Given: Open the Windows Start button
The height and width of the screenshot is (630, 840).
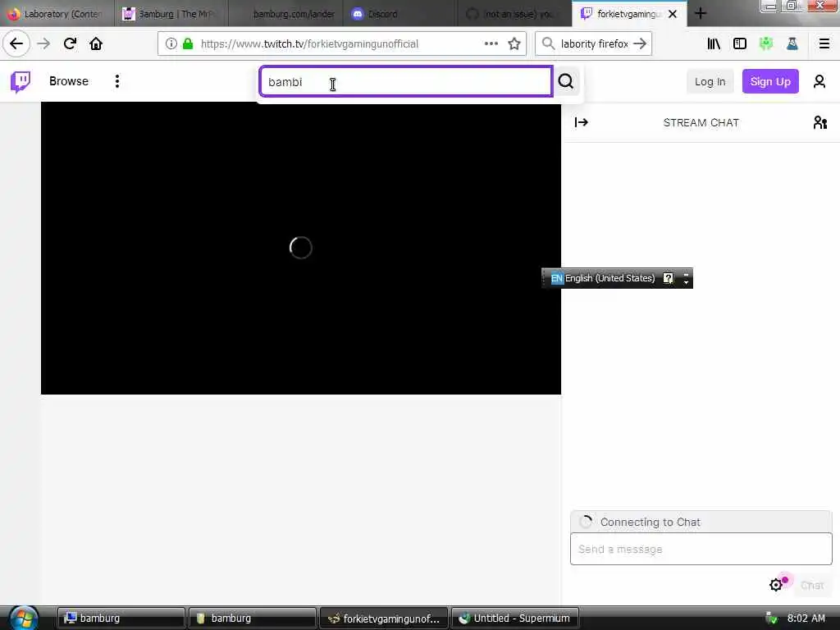Looking at the screenshot, I should tap(24, 619).
